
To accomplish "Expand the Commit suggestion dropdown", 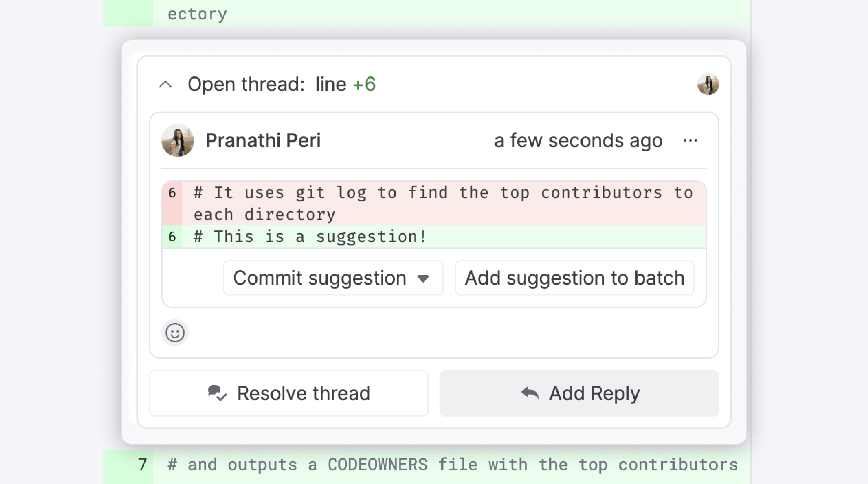I will coord(423,278).
